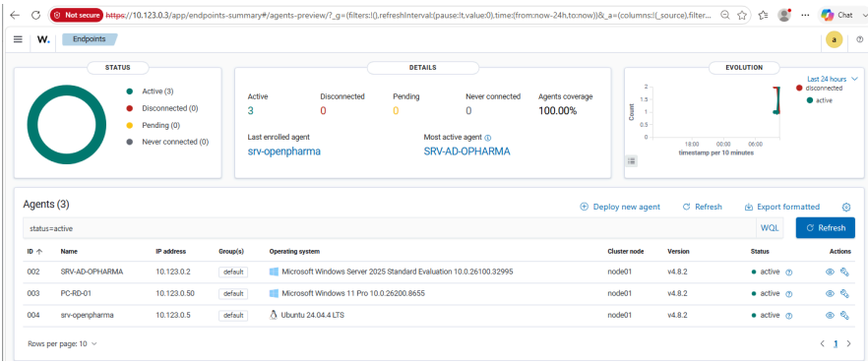Open the zoom magnifier in the address bar

pyautogui.click(x=724, y=16)
